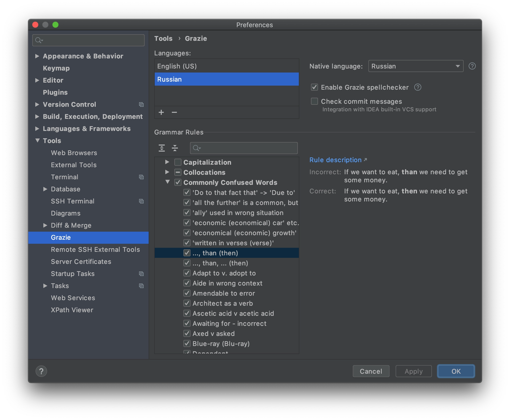Expand Appearance & Behavior section
Viewport: 510px width, 420px height.
click(x=37, y=56)
